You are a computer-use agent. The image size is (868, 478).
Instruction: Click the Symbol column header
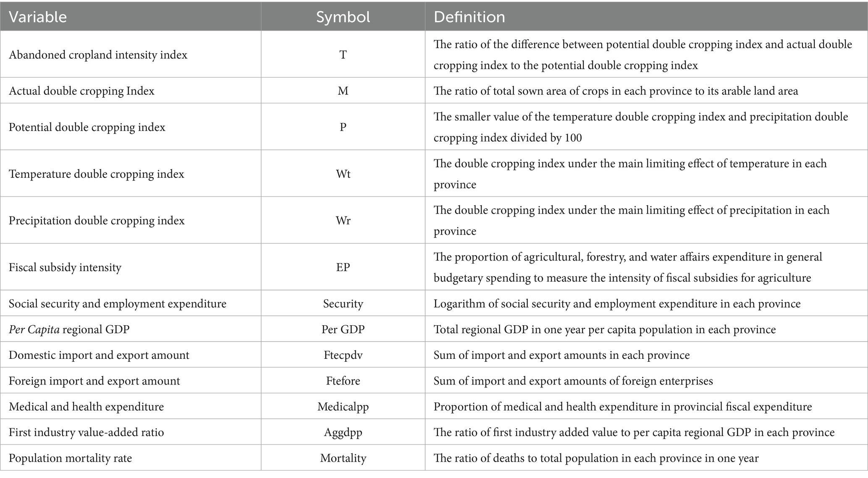point(343,17)
